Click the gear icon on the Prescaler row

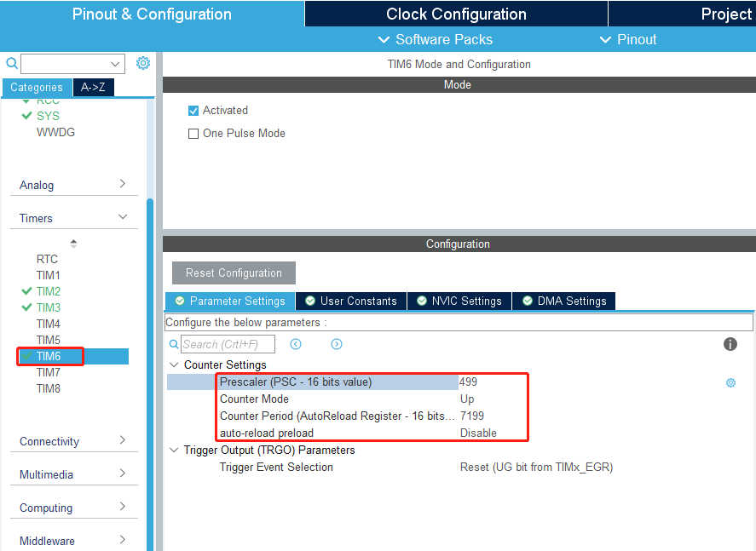tap(730, 383)
